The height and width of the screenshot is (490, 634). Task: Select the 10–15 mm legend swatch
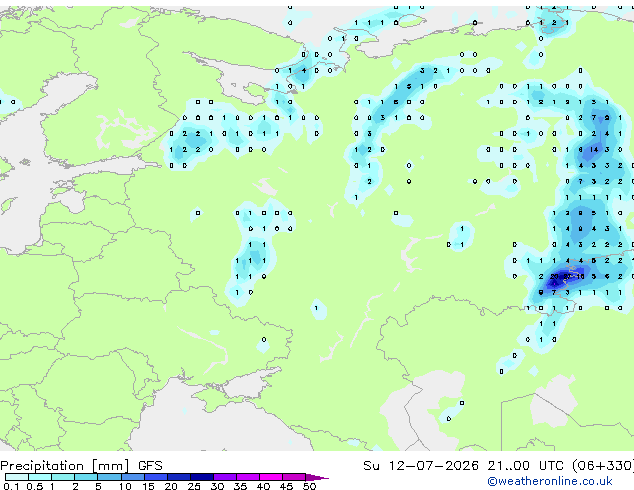coord(133,477)
